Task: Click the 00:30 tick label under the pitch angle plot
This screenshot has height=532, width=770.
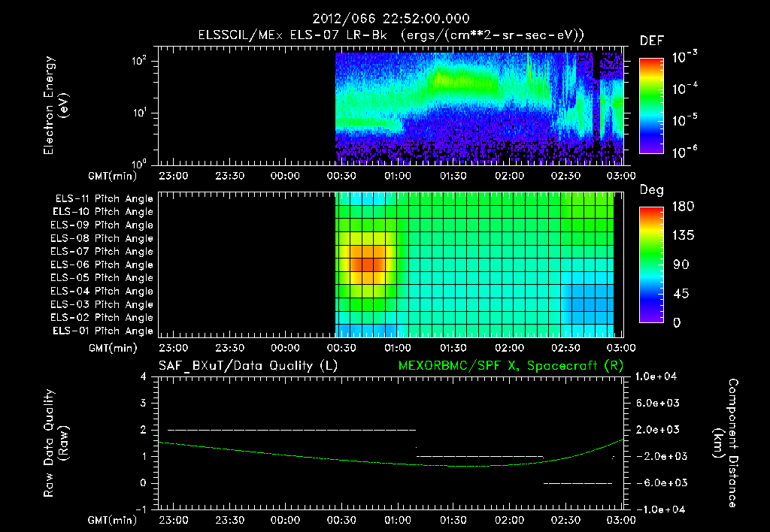Action: pyautogui.click(x=341, y=348)
